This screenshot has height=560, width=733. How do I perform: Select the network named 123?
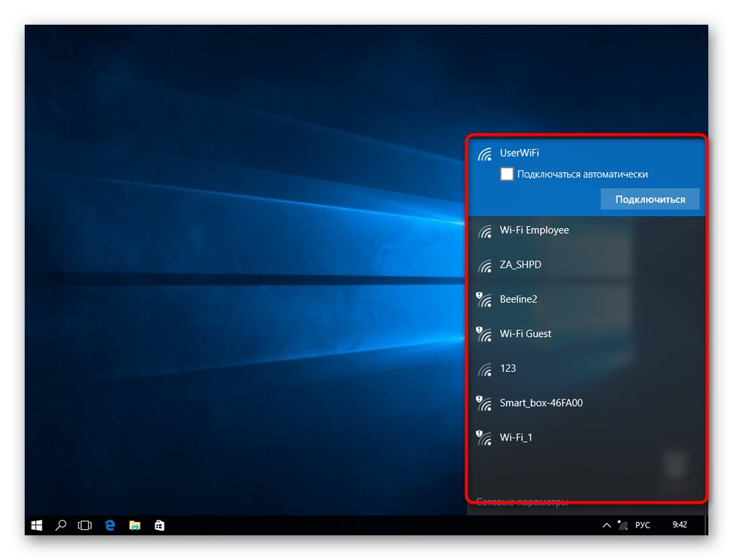(x=586, y=369)
